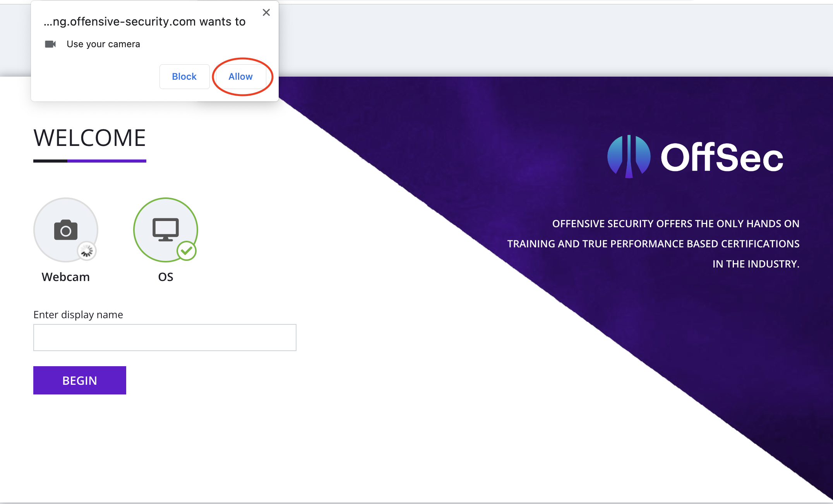Click the OS monitor status icon
The height and width of the screenshot is (504, 833).
166,230
